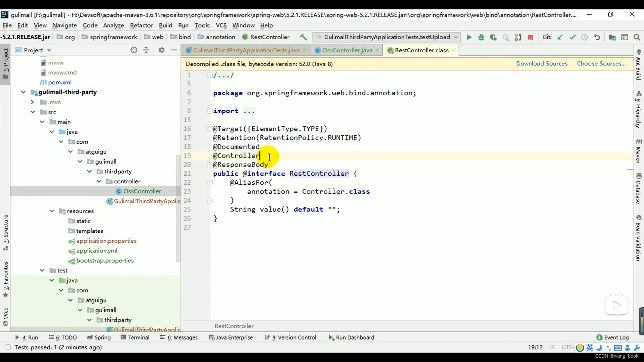
Task: Unfold the import statements on line 8
Action: (210, 111)
